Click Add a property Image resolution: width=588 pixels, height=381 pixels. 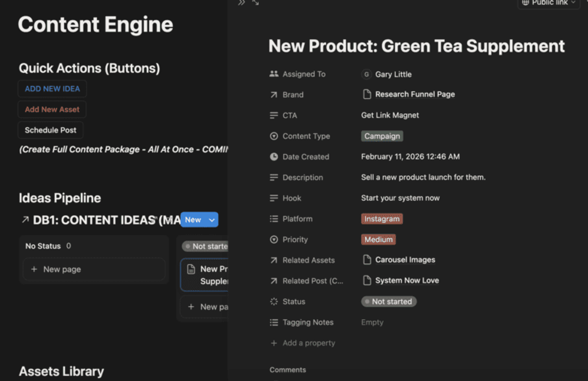pos(309,343)
